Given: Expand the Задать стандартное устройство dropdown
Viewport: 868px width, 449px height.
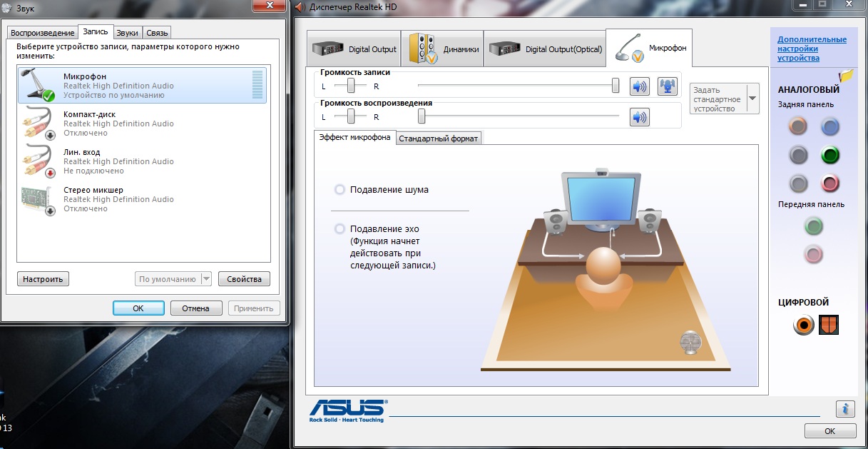Looking at the screenshot, I should click(752, 99).
